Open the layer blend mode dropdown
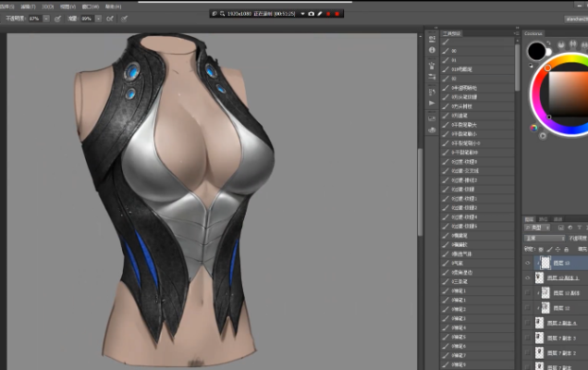This screenshot has width=588, height=370. (544, 239)
